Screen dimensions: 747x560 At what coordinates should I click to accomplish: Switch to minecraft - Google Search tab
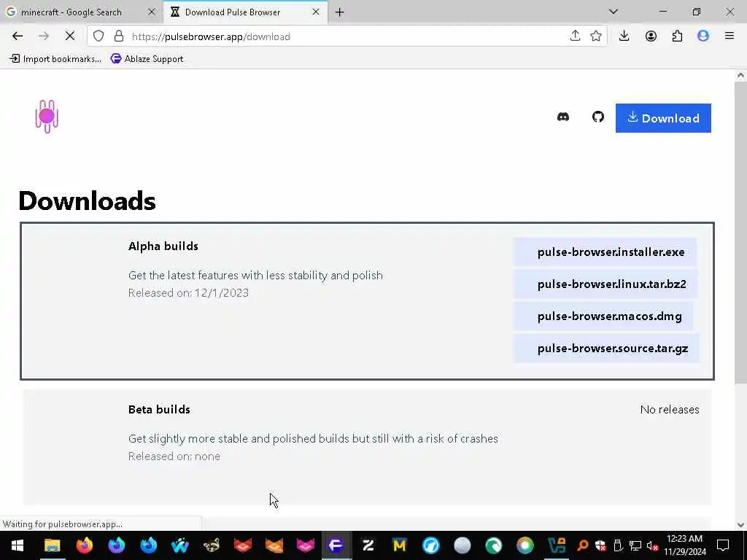click(x=71, y=12)
